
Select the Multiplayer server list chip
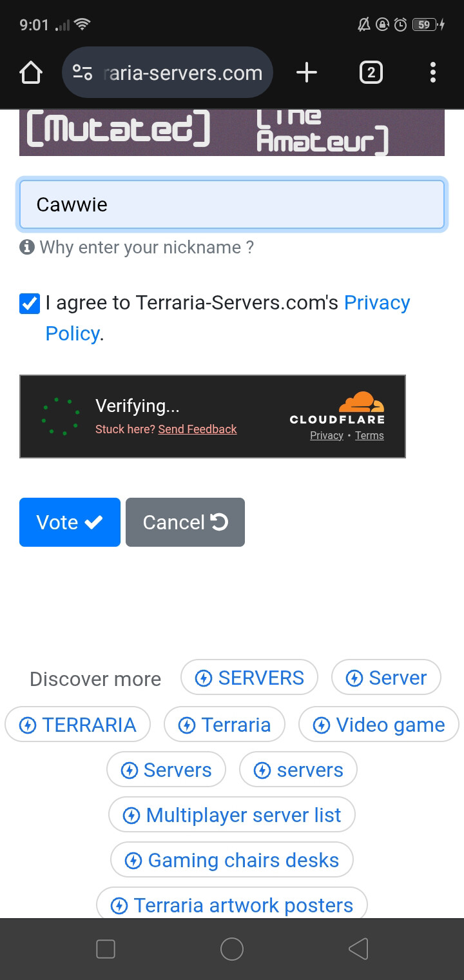tap(232, 815)
